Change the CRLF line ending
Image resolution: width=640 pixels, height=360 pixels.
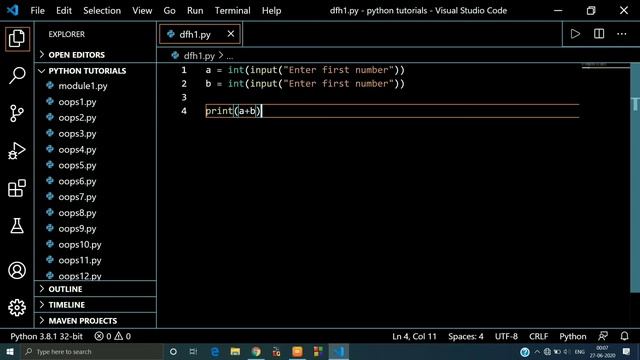pyautogui.click(x=538, y=336)
